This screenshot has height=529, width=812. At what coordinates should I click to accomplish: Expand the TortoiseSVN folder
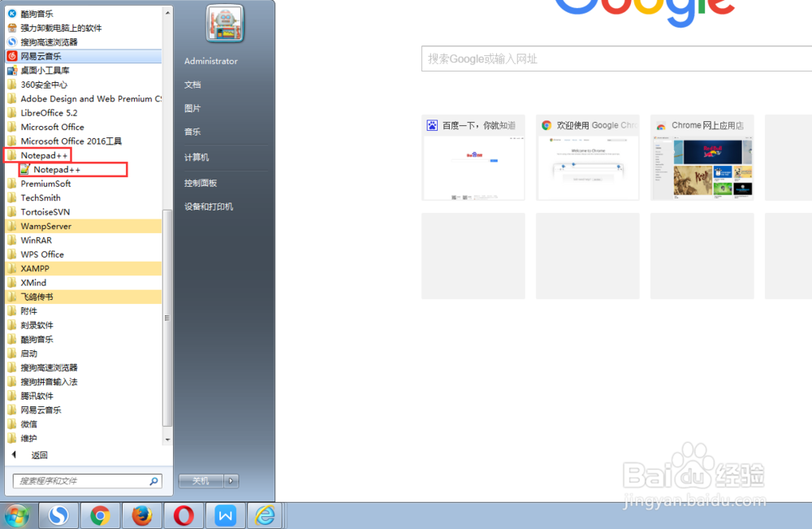click(x=83, y=212)
